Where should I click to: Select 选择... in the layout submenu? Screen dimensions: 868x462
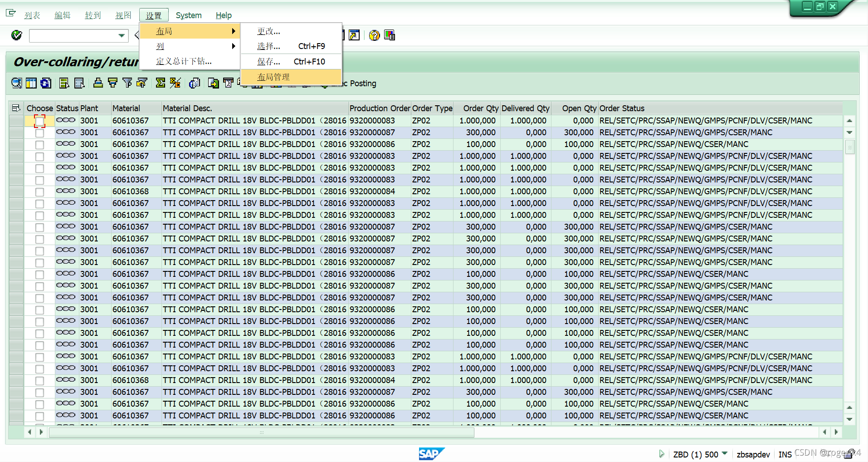[x=291, y=46]
